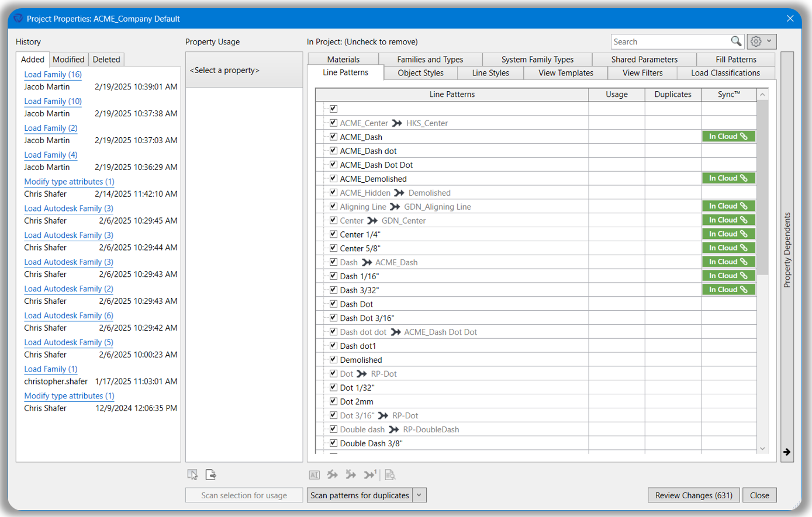Uncheck the ACME_Dash Dot Dot checkbox
Screen dimensions: 812x517
tap(333, 165)
